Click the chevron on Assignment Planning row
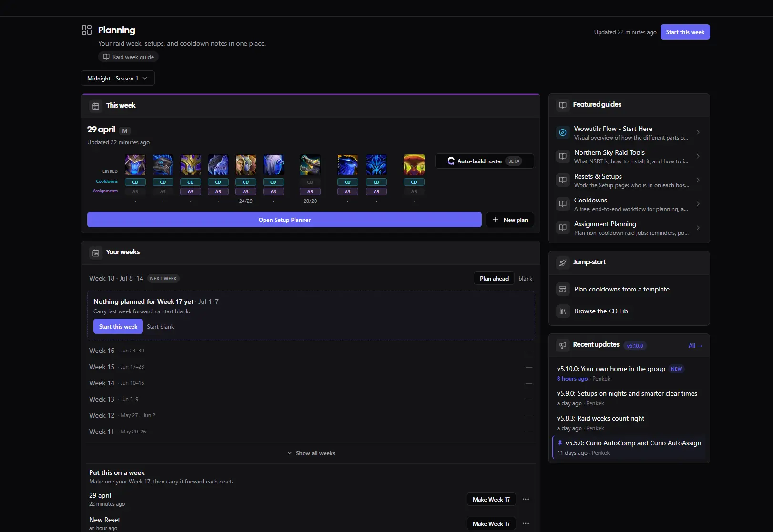 [698, 228]
